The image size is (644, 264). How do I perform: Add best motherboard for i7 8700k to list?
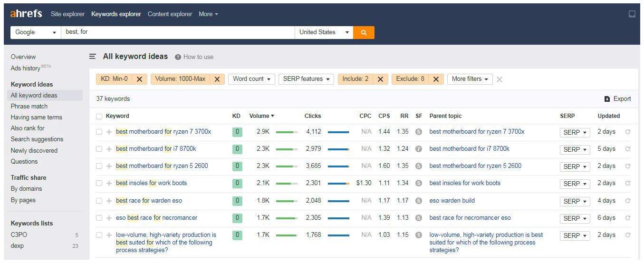(x=109, y=149)
